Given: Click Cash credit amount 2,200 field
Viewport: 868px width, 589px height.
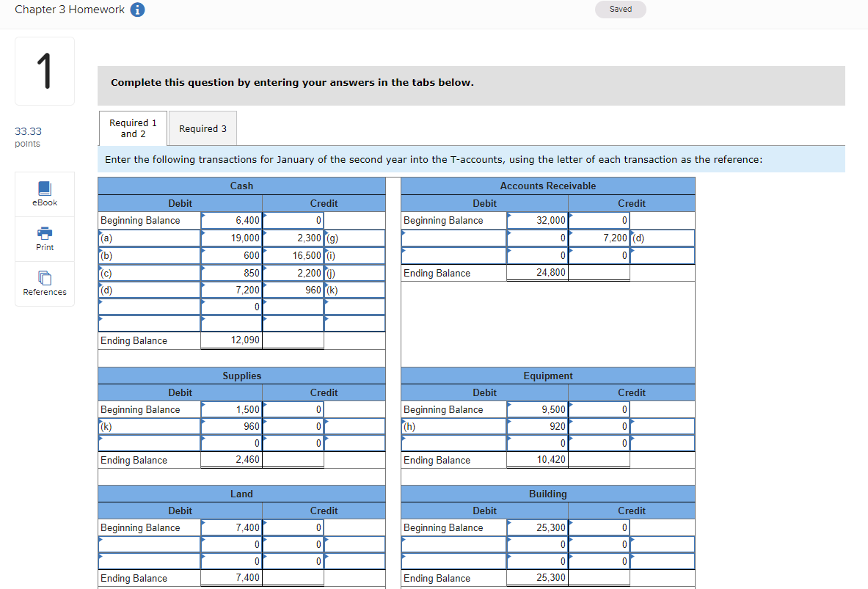Looking at the screenshot, I should (x=293, y=273).
